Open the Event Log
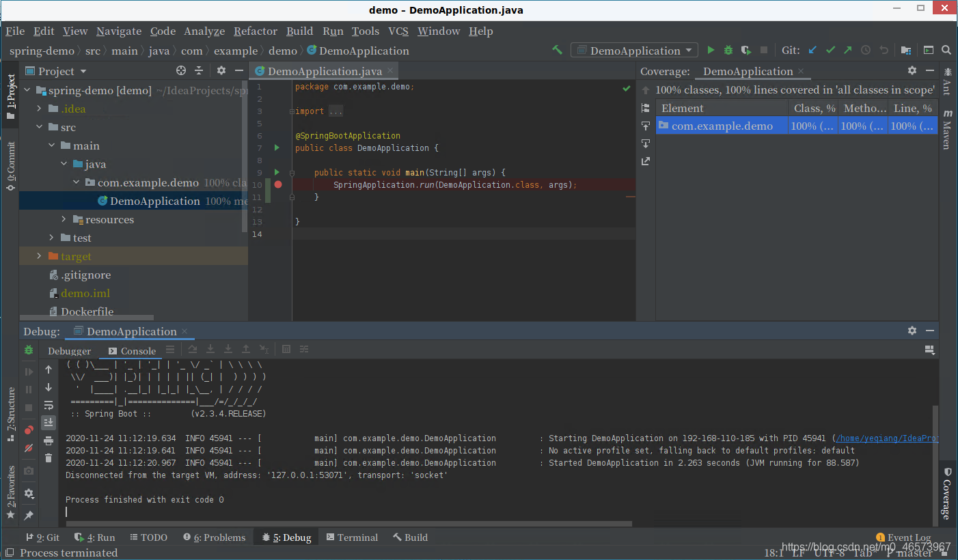 (903, 537)
